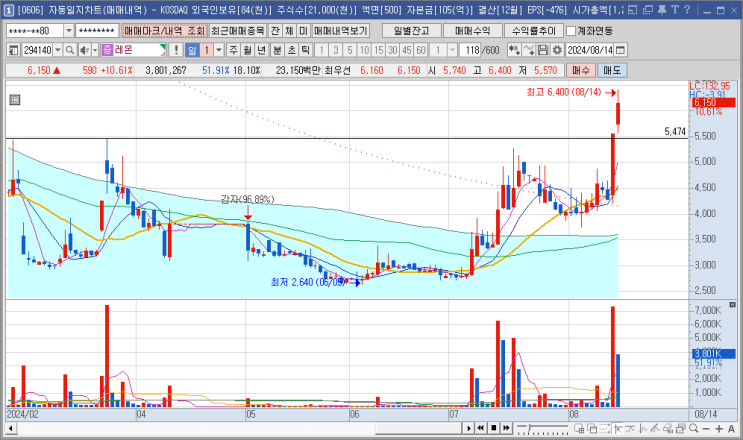
Task: Toggle the data grid icon in chart corner
Action: 15,99
